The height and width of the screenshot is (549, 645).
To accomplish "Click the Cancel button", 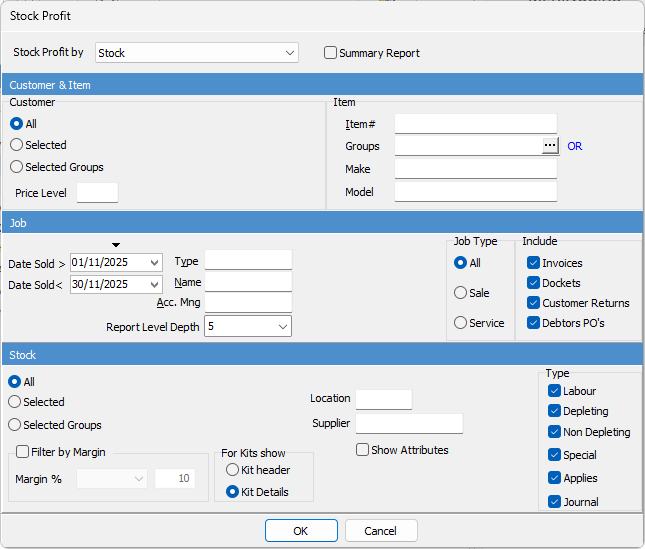I will [x=381, y=530].
